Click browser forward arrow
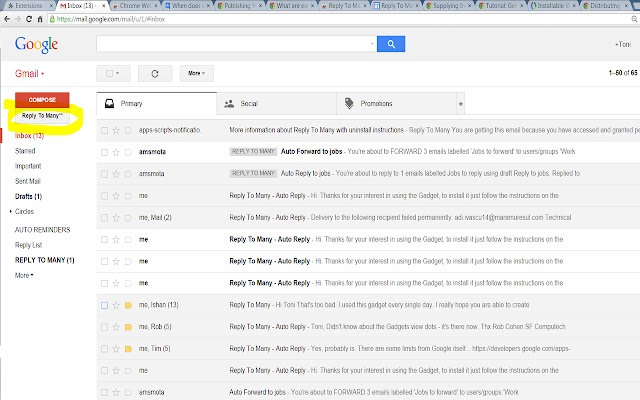Viewport: 640px width, 400px height. (18, 19)
